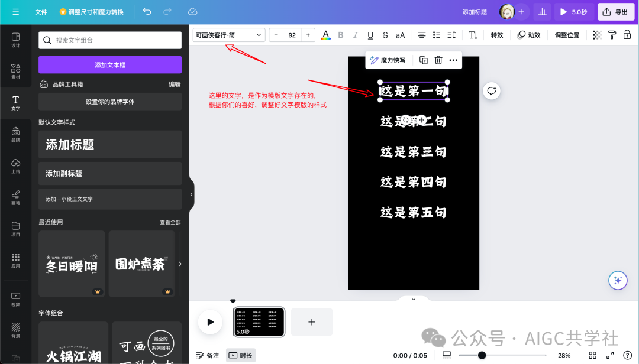Select the 火锅江湖 font combination

(x=73, y=343)
